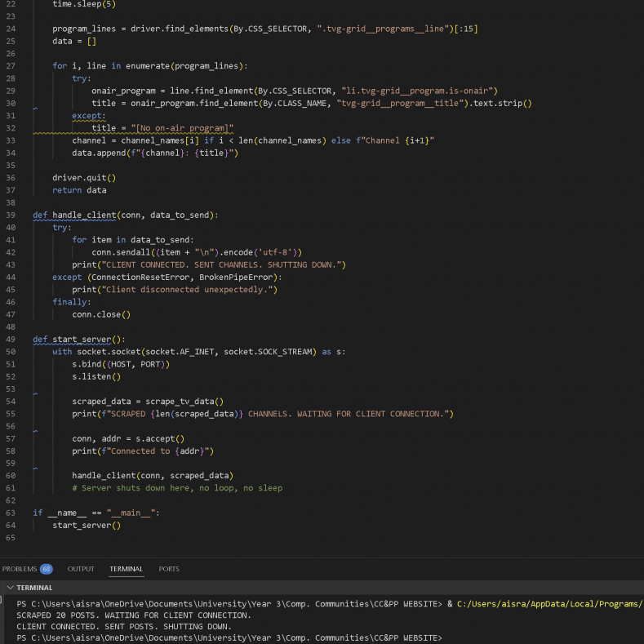This screenshot has width=644, height=644.
Task: Click the last terminal prompt line
Action: tap(229, 637)
